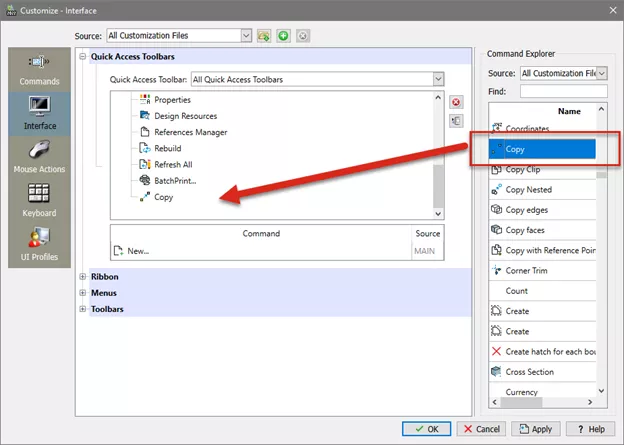The height and width of the screenshot is (445, 624).
Task: Click the green add customization file icon
Action: pyautogui.click(x=285, y=36)
